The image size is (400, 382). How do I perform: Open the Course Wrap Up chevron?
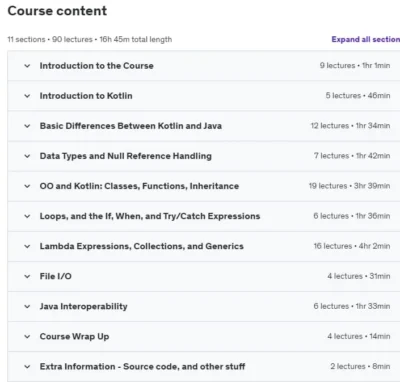point(27,336)
